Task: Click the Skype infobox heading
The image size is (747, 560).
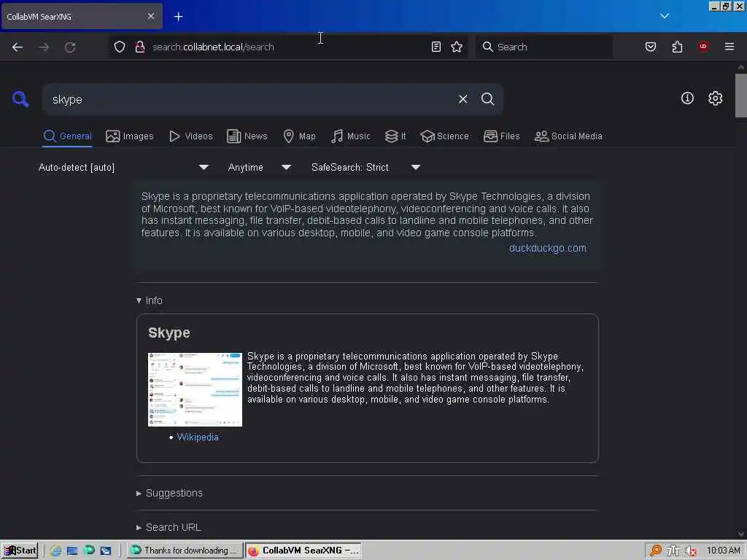Action: pyautogui.click(x=169, y=332)
